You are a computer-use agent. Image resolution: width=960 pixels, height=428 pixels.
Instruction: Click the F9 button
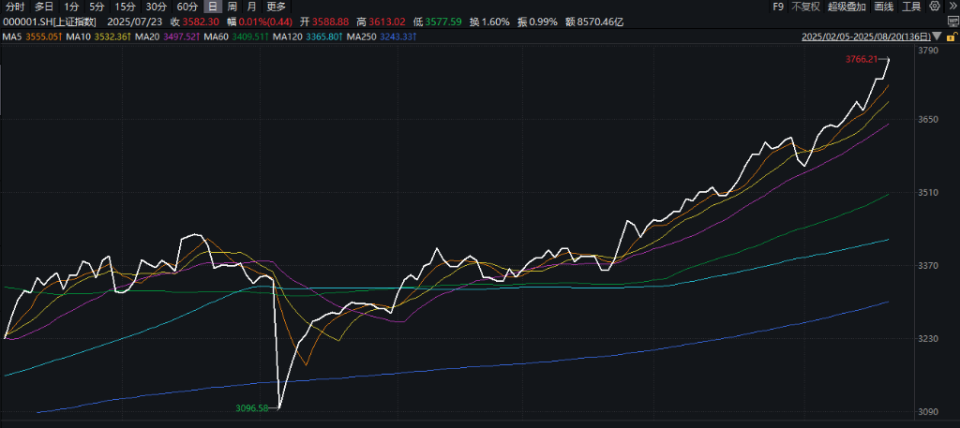(x=778, y=6)
